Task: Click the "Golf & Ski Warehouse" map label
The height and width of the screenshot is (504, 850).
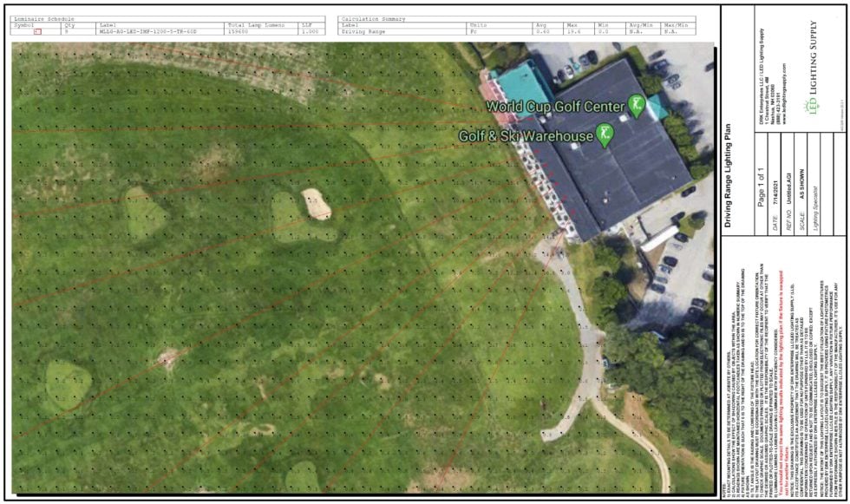Action: click(x=526, y=135)
